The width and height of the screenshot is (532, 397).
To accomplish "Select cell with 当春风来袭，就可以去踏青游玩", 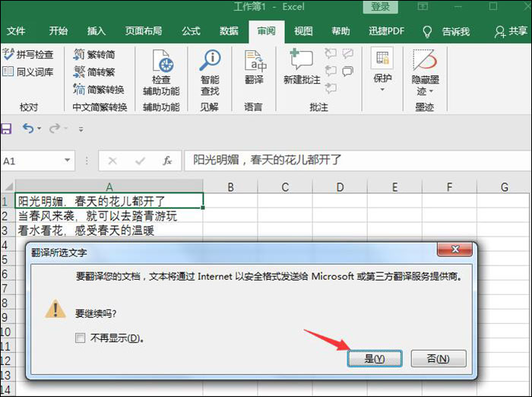I will (x=109, y=216).
